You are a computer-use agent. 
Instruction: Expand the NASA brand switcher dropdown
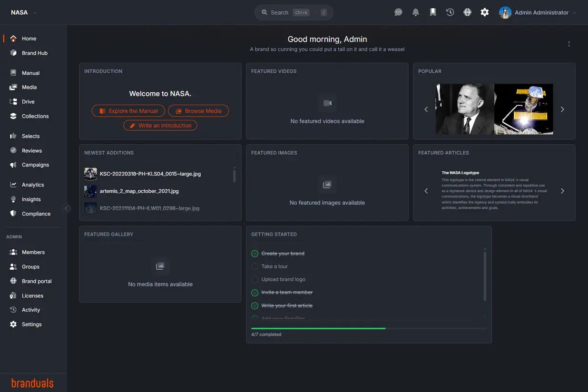point(35,13)
